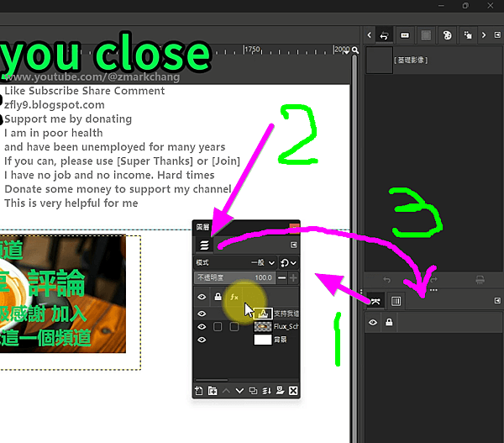This screenshot has height=443, width=504.
Task: Clear undo history with shredder icon
Action: point(480,280)
